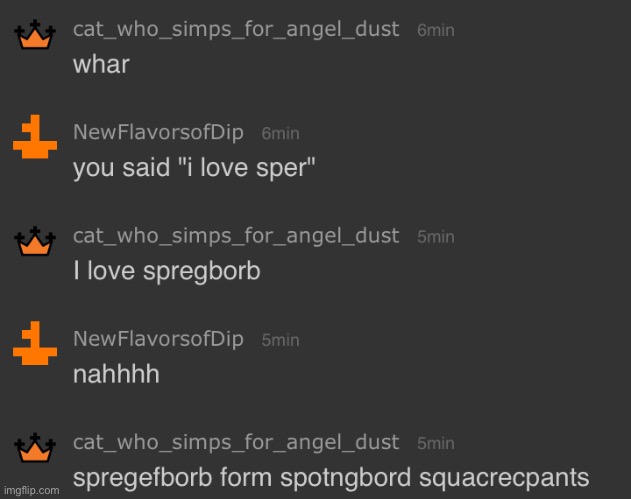631x499 pixels.
Task: Select the crown avatar beside "I love spregborb"
Action: click(x=35, y=241)
